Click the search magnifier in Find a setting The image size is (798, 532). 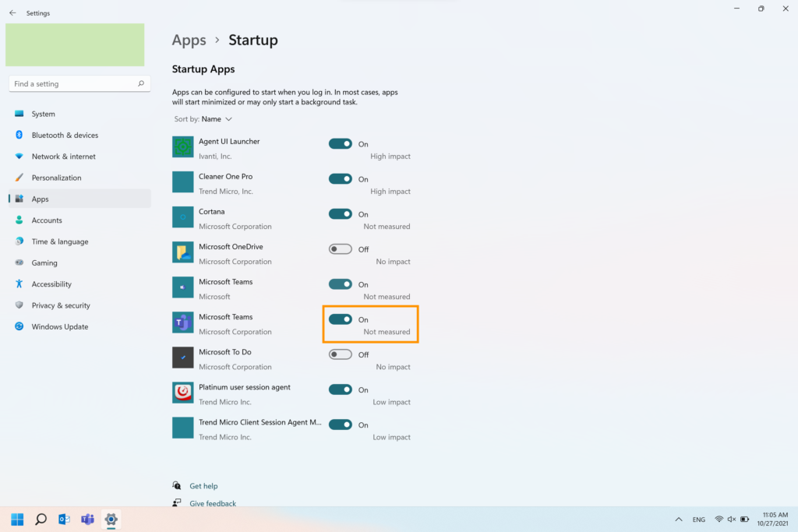point(141,83)
